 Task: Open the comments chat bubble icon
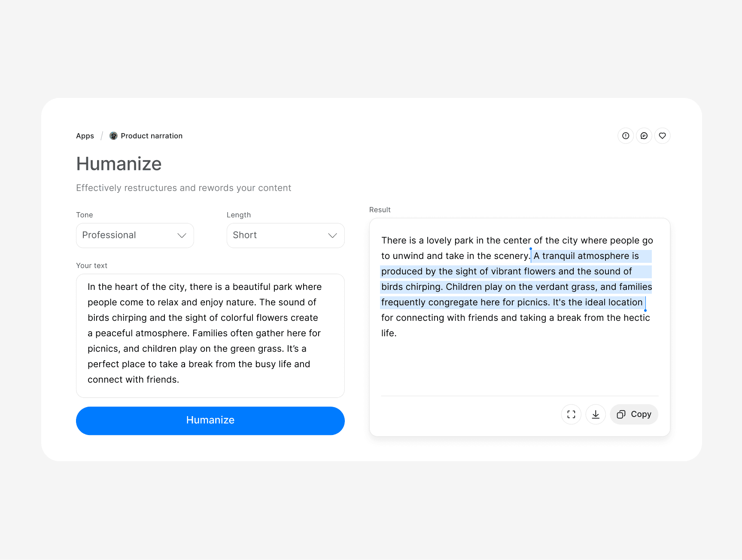tap(644, 136)
